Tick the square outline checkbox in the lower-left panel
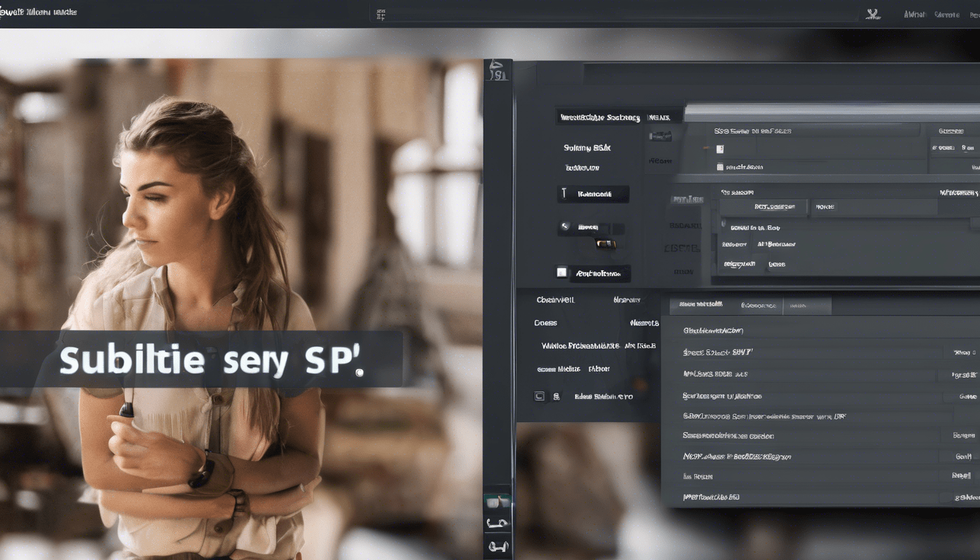980x560 pixels. click(x=540, y=397)
